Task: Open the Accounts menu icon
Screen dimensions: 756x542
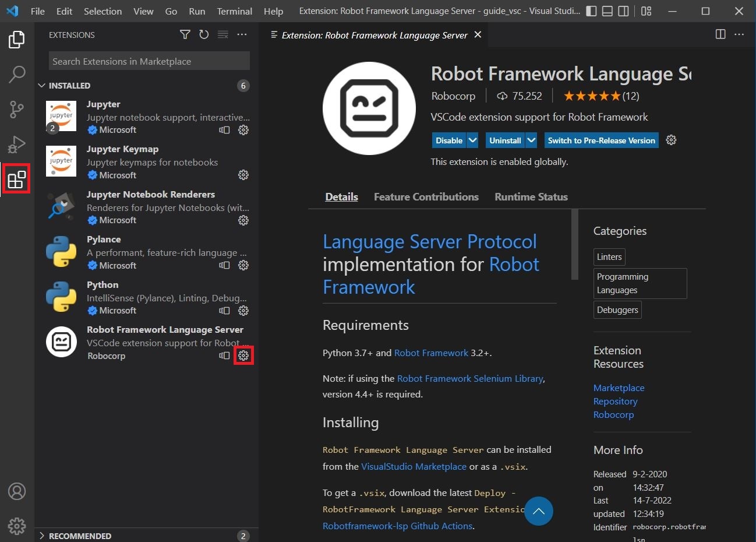Action: (17, 491)
